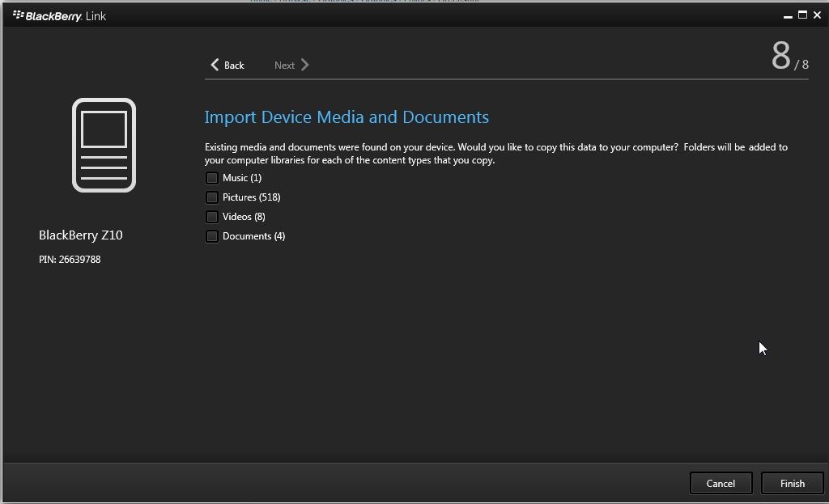Screen dimensions: 829x504
Task: Click the left chevron Back arrow
Action: coord(215,65)
